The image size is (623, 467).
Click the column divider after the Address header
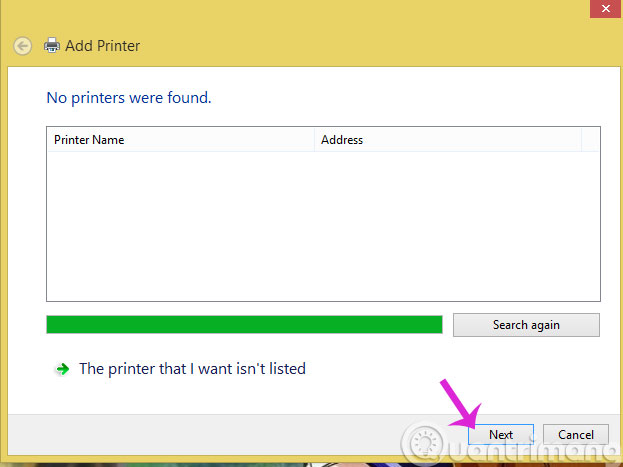point(581,140)
